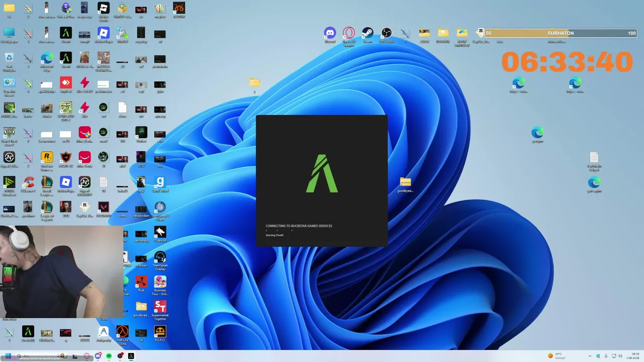Switch to FiveM in the taskbar
This screenshot has height=362, width=644.
pyautogui.click(x=131, y=356)
